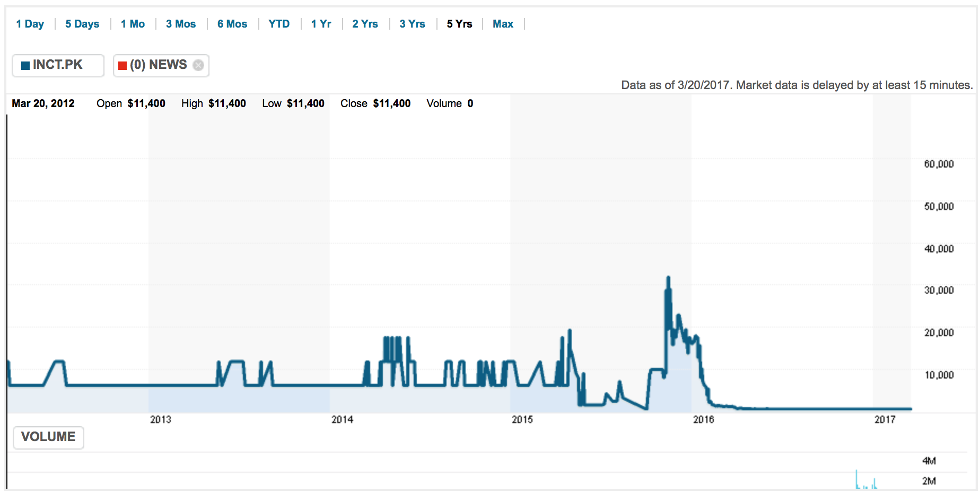Select the 1 Yr range
This screenshot has width=980, height=493.
[x=321, y=24]
